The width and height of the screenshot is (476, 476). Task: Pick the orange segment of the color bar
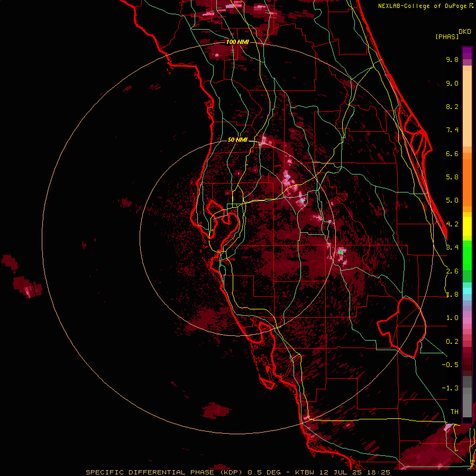467,182
